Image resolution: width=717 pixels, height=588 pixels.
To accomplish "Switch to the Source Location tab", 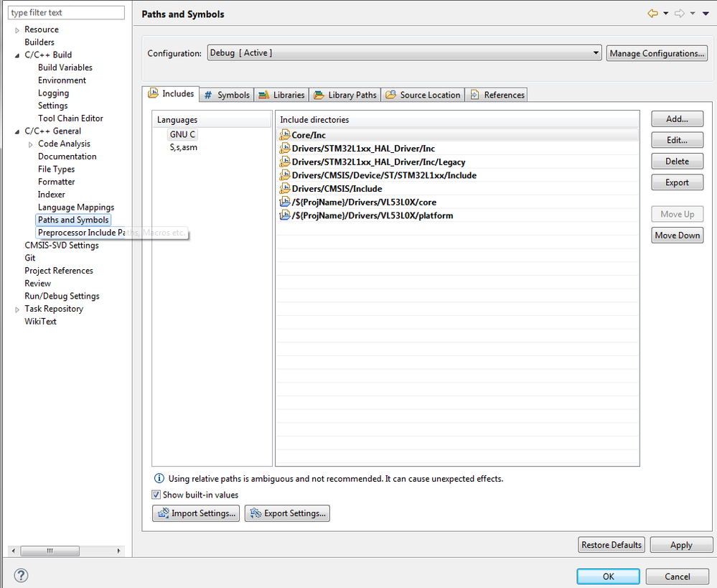I will pos(423,95).
